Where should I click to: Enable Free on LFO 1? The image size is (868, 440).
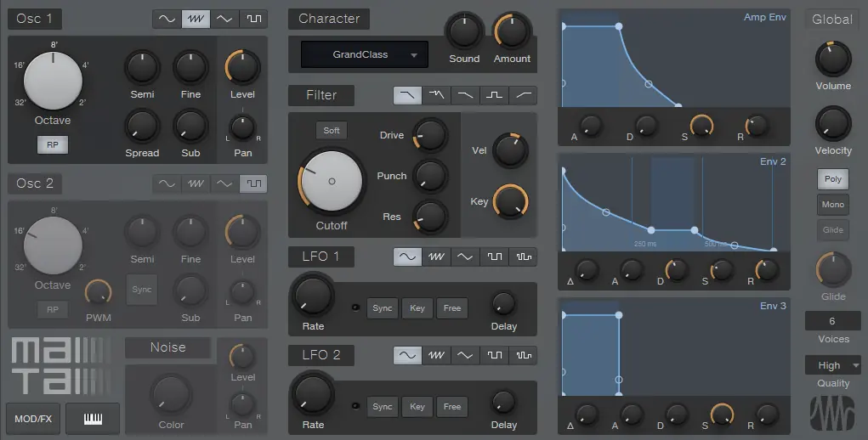pyautogui.click(x=452, y=308)
